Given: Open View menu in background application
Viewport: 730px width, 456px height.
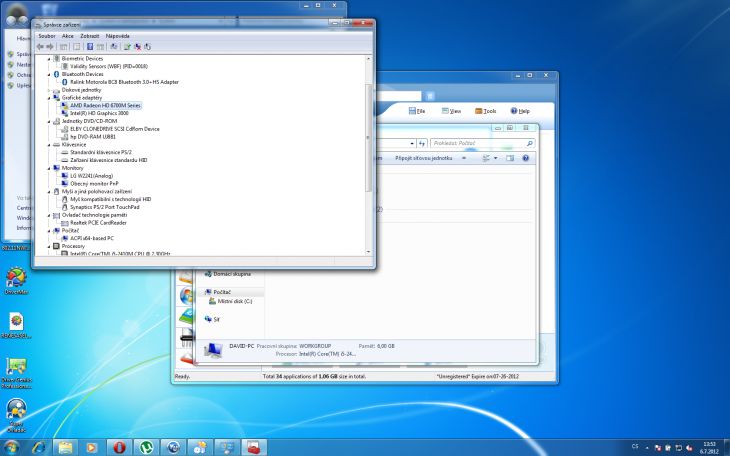Looking at the screenshot, I should pos(451,111).
